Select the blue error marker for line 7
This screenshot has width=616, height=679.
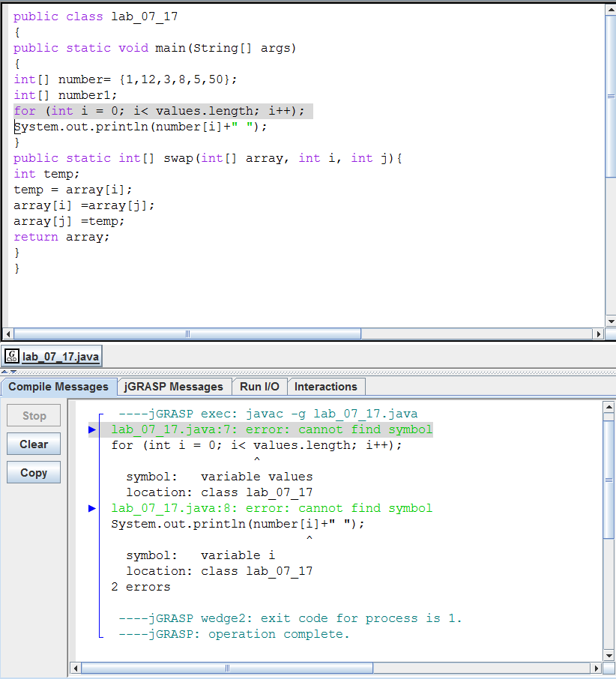tap(92, 429)
